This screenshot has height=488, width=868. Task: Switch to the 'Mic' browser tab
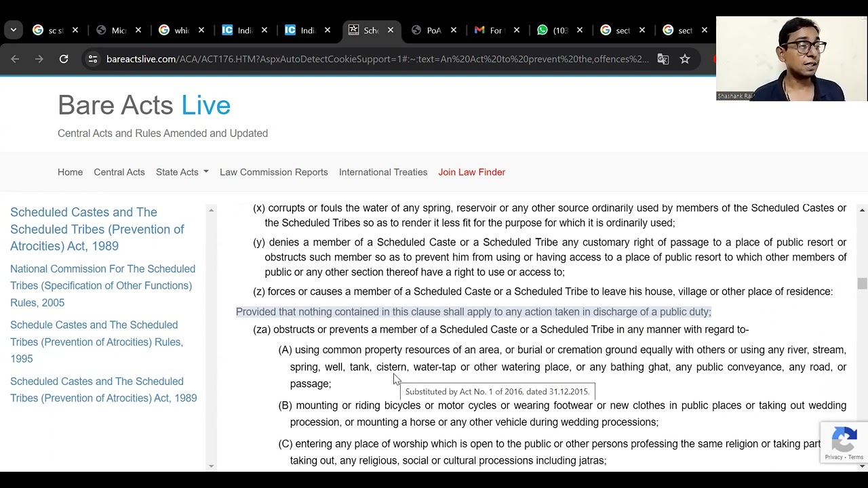tap(111, 30)
